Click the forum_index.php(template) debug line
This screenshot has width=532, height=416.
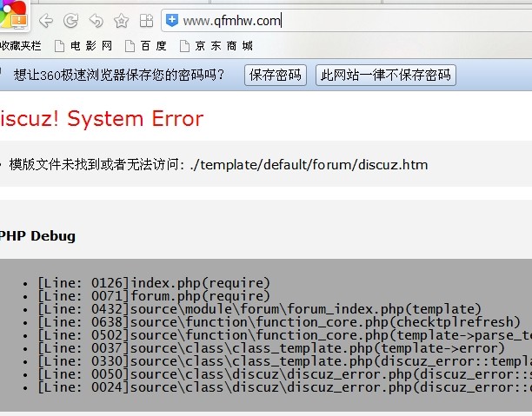point(260,309)
